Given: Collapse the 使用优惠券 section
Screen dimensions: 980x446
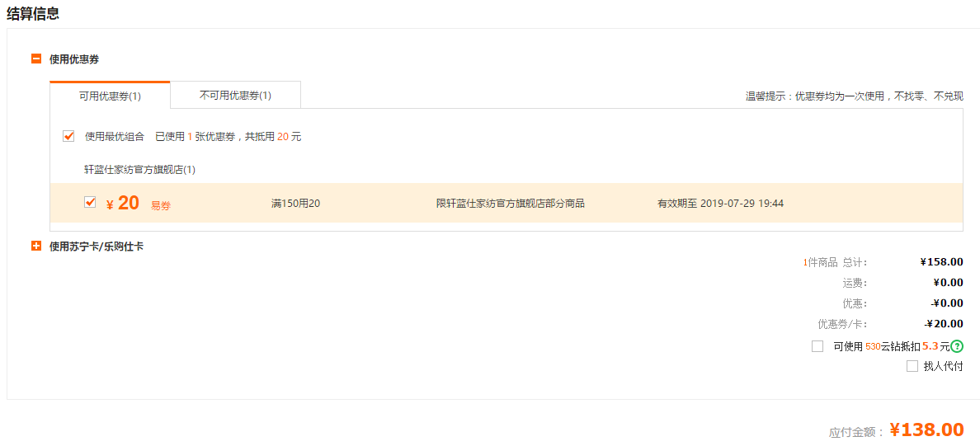Looking at the screenshot, I should pyautogui.click(x=36, y=59).
